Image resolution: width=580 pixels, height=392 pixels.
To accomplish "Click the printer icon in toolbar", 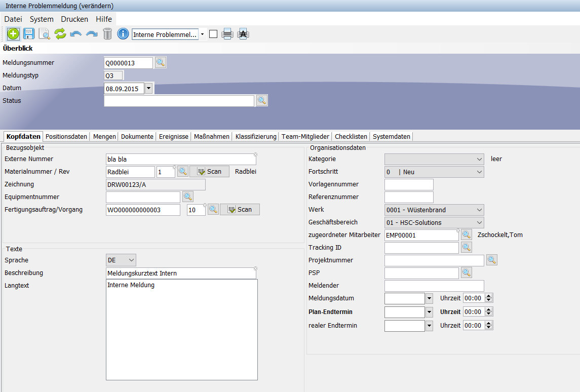I will tap(227, 34).
